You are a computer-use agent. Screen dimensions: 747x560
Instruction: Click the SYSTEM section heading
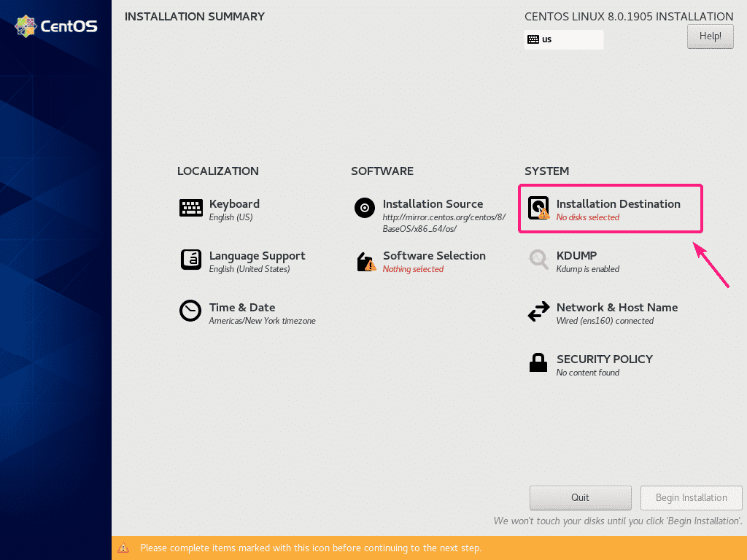[546, 171]
